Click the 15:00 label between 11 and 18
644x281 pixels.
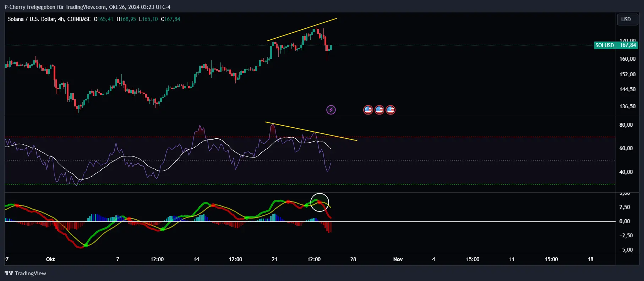tap(551, 259)
